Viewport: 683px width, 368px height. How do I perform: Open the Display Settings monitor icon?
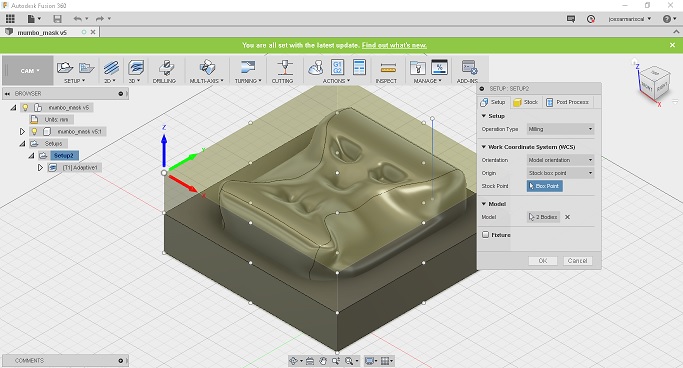[369, 361]
